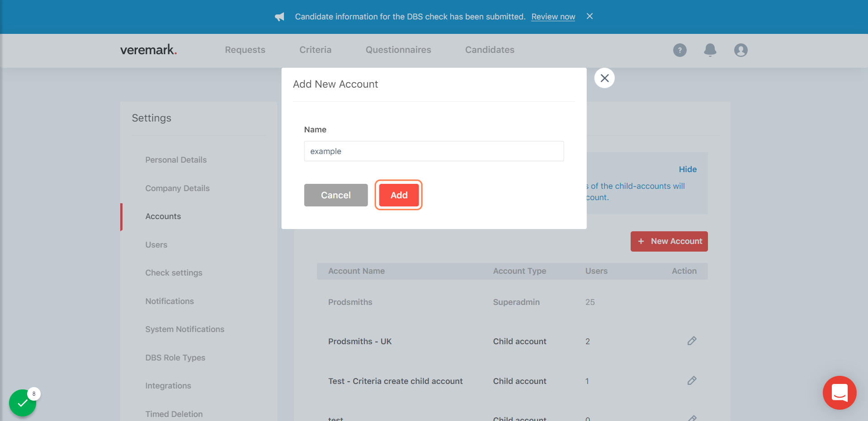The width and height of the screenshot is (868, 421).
Task: Go to the Candidates tab
Action: tap(490, 50)
